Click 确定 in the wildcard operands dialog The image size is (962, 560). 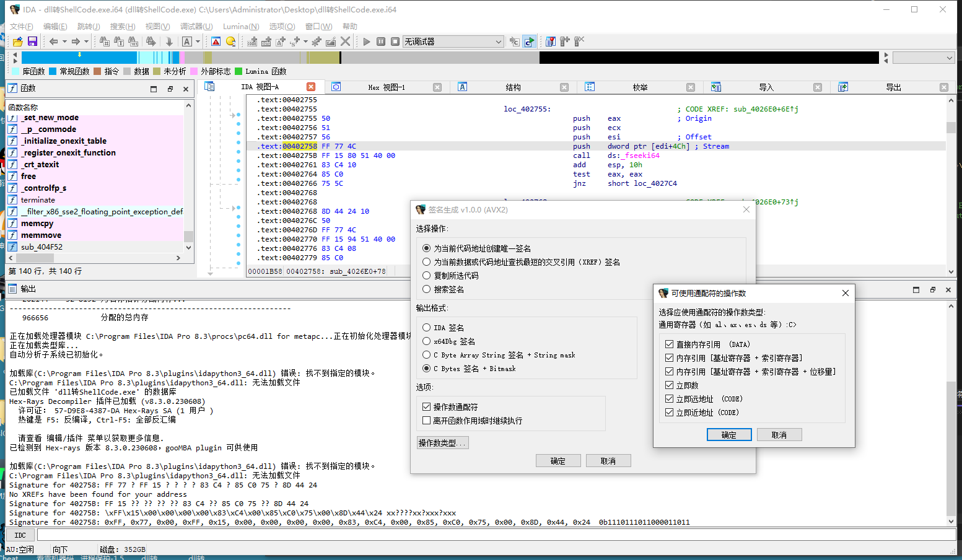(729, 434)
